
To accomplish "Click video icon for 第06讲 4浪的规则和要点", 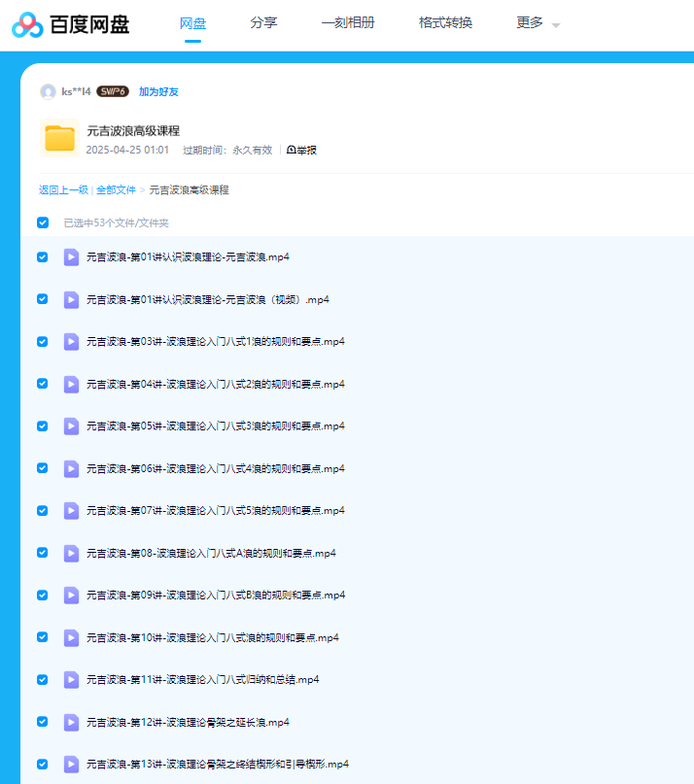I will (x=71, y=468).
